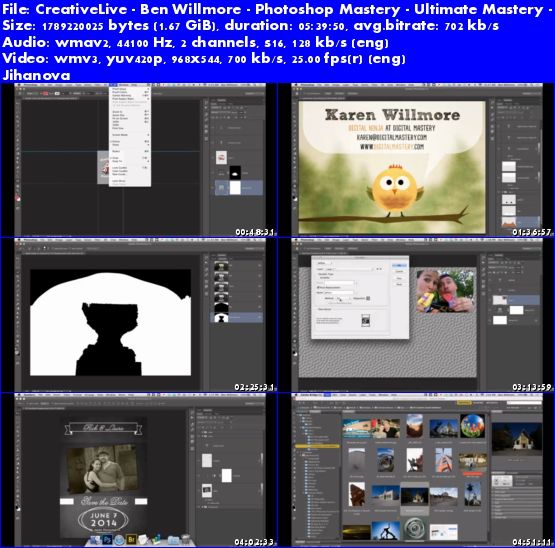This screenshot has width=555, height=548.
Task: Click the highlighted OK button in the 03:13:59 dialog
Action: point(399,265)
